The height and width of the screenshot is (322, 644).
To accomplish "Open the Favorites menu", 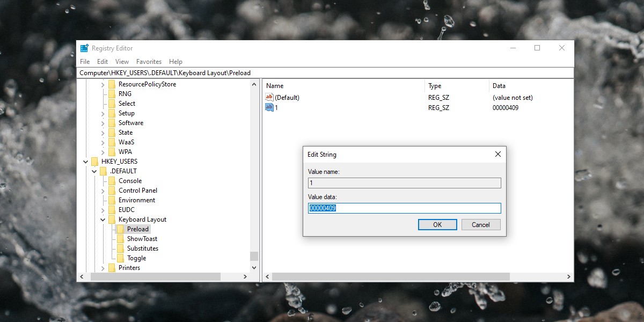I will [149, 61].
